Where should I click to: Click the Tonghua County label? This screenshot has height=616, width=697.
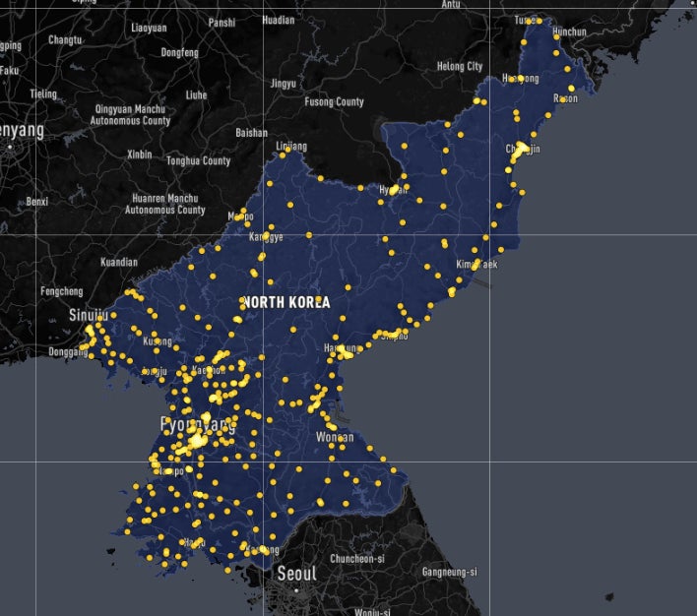click(x=198, y=161)
